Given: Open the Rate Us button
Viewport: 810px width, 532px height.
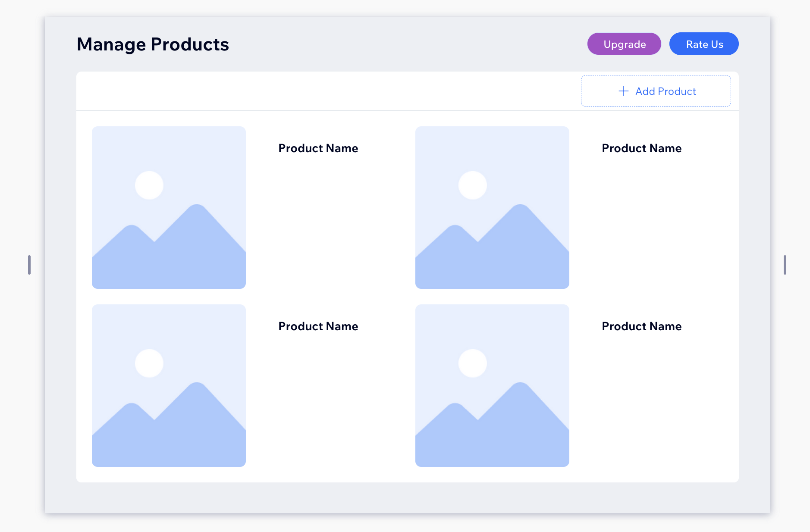Looking at the screenshot, I should click(704, 44).
